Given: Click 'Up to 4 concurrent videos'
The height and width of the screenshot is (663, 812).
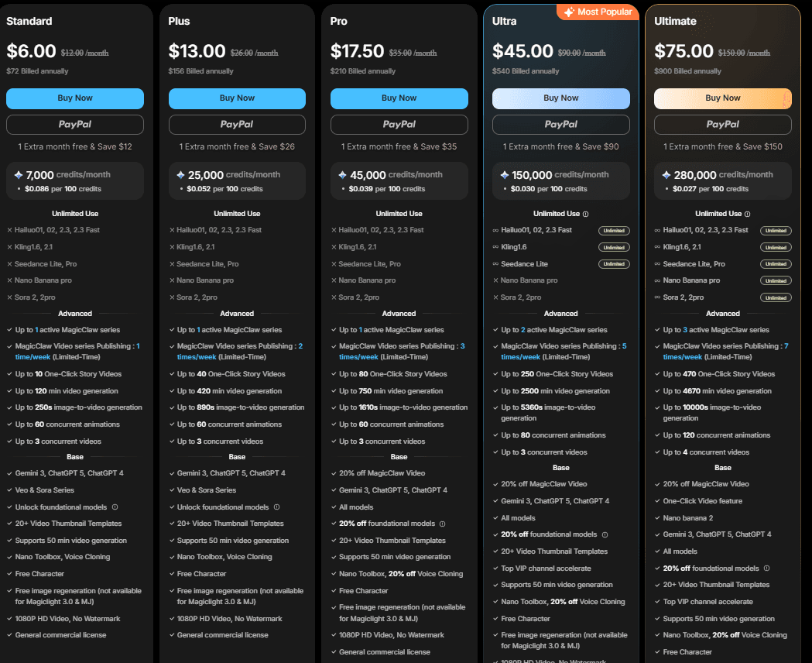Looking at the screenshot, I should (706, 452).
